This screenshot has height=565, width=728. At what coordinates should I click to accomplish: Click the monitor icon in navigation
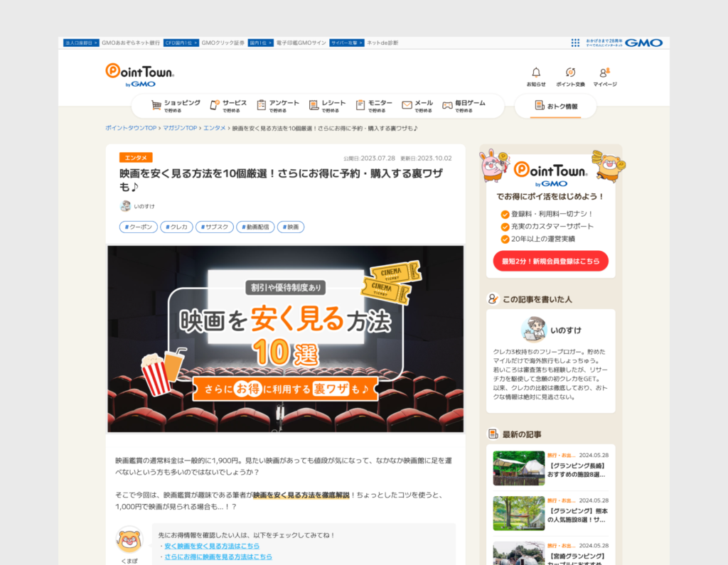point(360,105)
